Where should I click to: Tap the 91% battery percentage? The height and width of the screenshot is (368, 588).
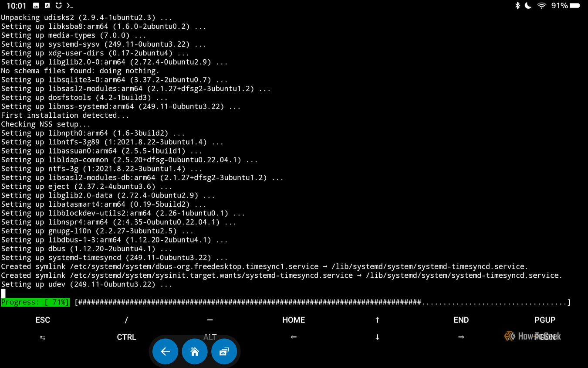tap(559, 6)
